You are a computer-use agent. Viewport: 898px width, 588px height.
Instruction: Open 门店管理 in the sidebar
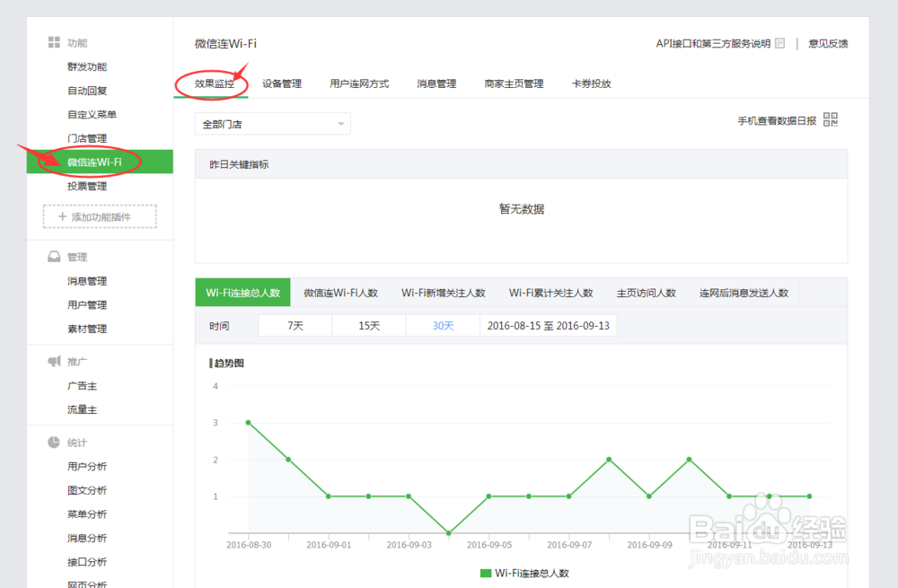(x=87, y=138)
